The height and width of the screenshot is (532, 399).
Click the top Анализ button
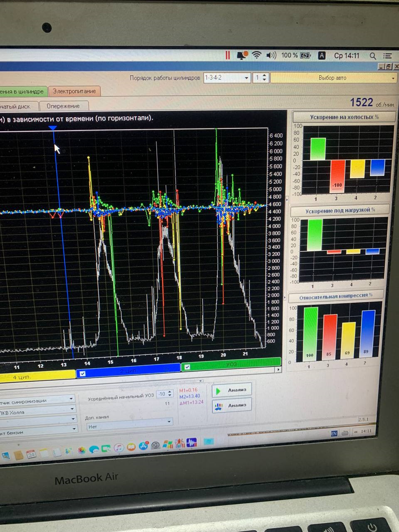point(232,390)
